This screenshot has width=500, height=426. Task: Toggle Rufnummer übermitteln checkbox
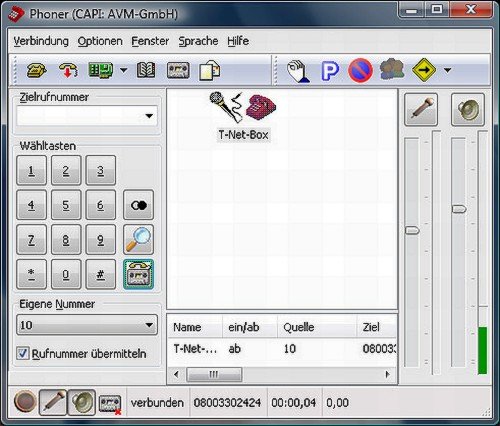click(23, 353)
